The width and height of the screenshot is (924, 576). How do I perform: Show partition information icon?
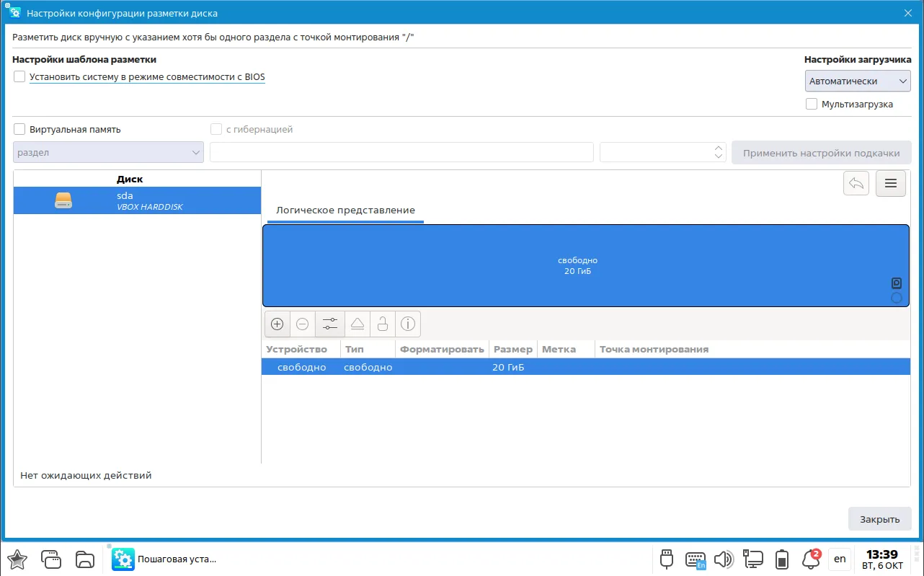click(x=408, y=324)
